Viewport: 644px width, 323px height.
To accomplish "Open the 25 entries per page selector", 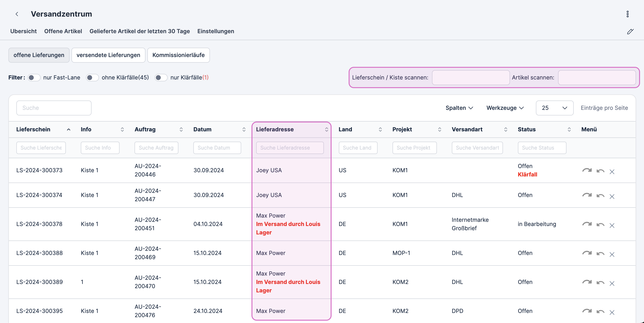I will (x=554, y=108).
